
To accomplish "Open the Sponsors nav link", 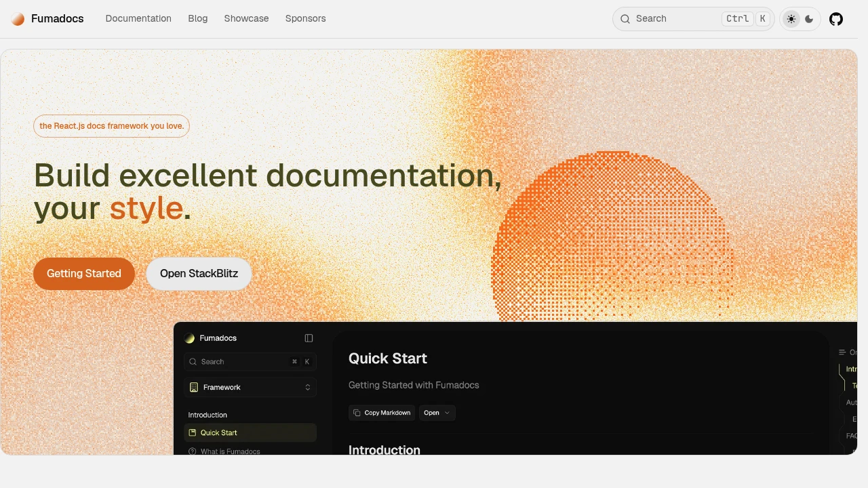I will 305,19.
